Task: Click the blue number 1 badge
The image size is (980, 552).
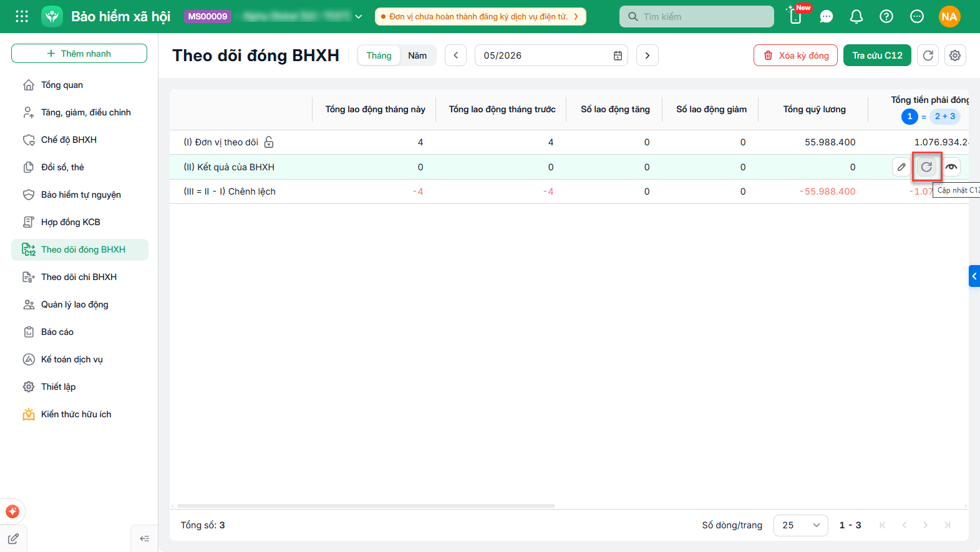Action: click(x=910, y=116)
